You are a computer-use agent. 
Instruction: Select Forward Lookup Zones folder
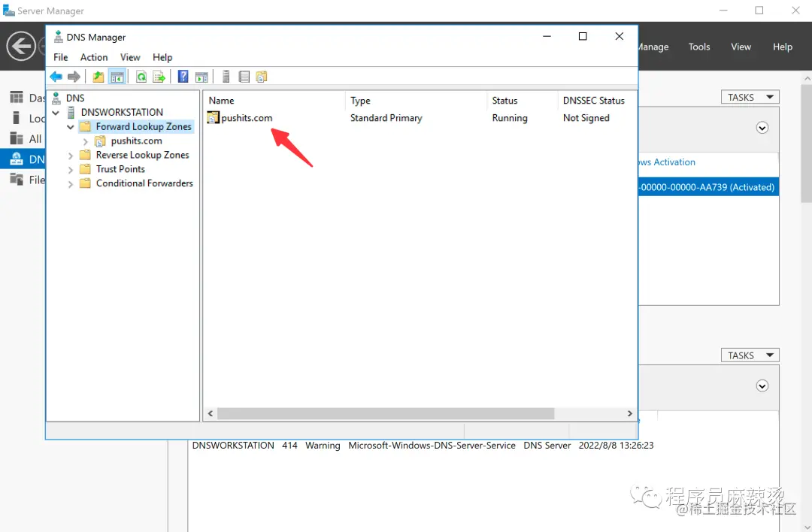(144, 126)
